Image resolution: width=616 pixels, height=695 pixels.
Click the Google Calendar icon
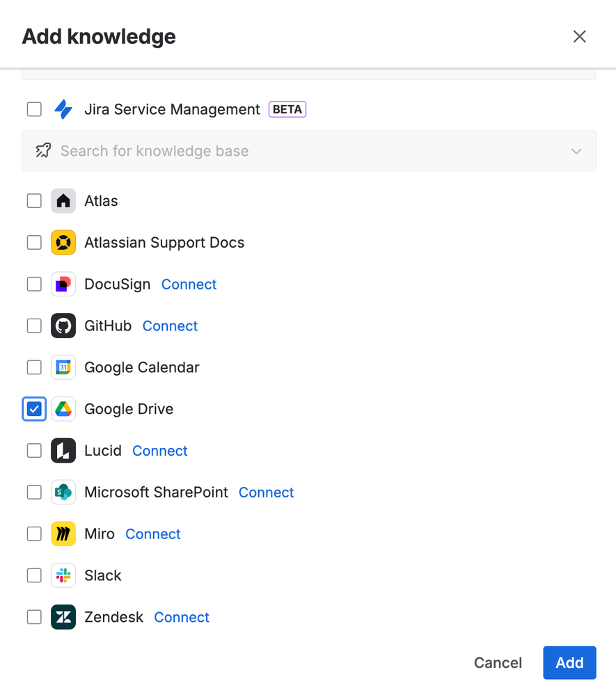(x=63, y=367)
